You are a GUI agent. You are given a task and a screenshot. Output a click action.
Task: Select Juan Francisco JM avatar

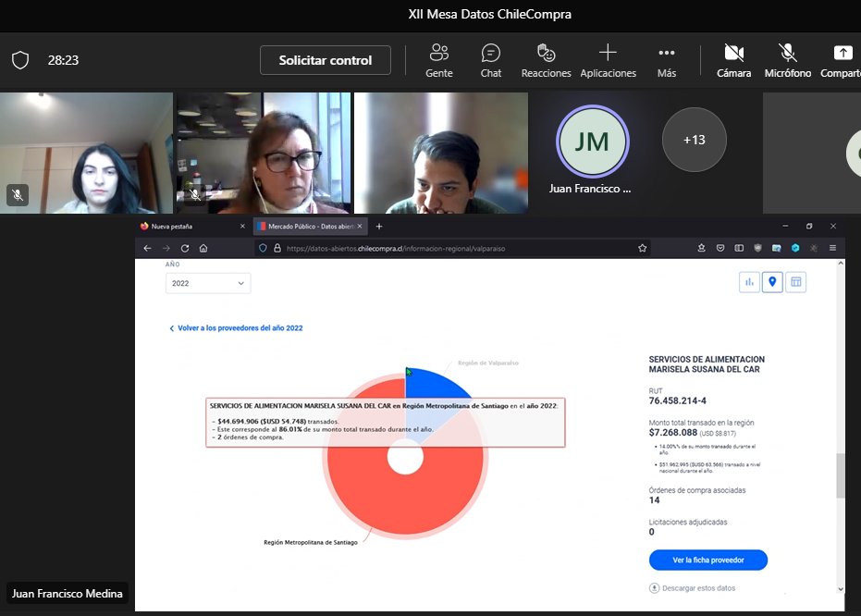point(592,142)
